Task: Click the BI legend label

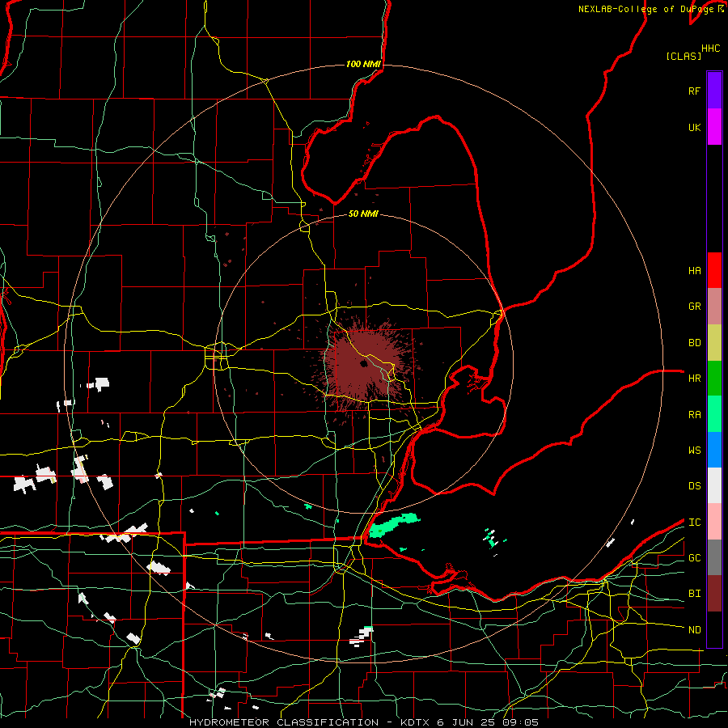Action: (694, 594)
